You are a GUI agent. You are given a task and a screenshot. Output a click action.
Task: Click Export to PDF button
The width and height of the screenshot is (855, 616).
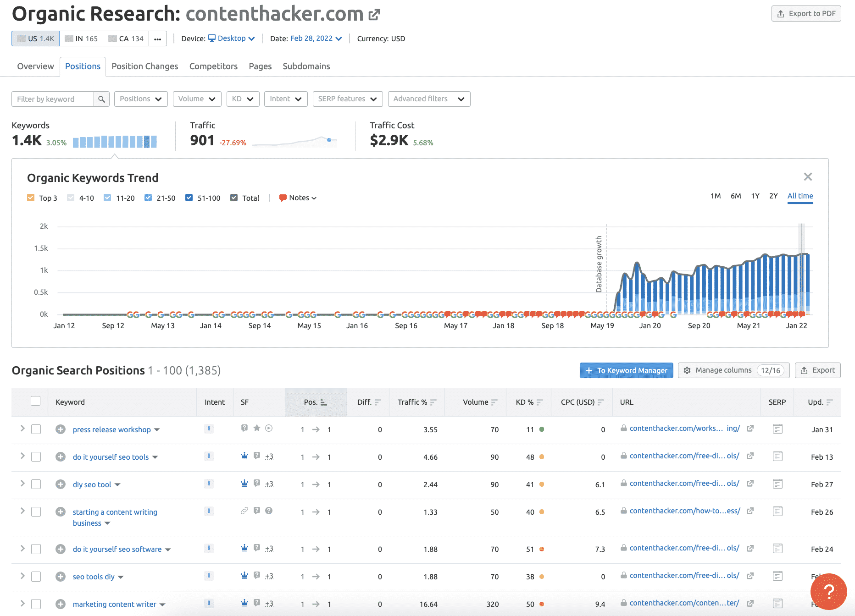pos(806,14)
